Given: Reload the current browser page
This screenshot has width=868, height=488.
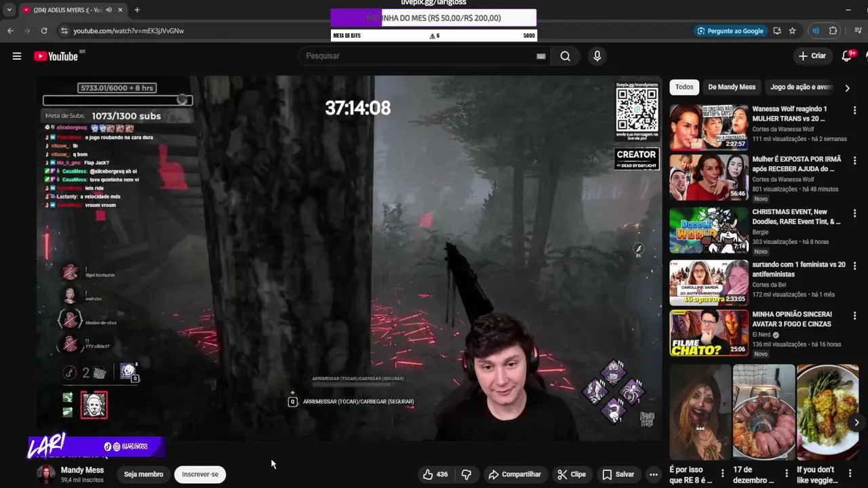Looking at the screenshot, I should click(44, 30).
